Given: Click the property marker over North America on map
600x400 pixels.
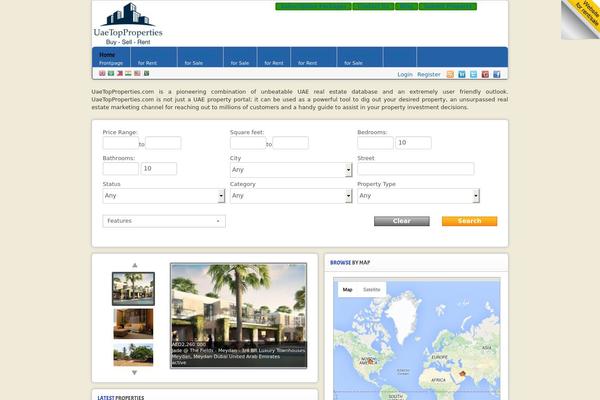Looking at the screenshot, I should point(370,361).
